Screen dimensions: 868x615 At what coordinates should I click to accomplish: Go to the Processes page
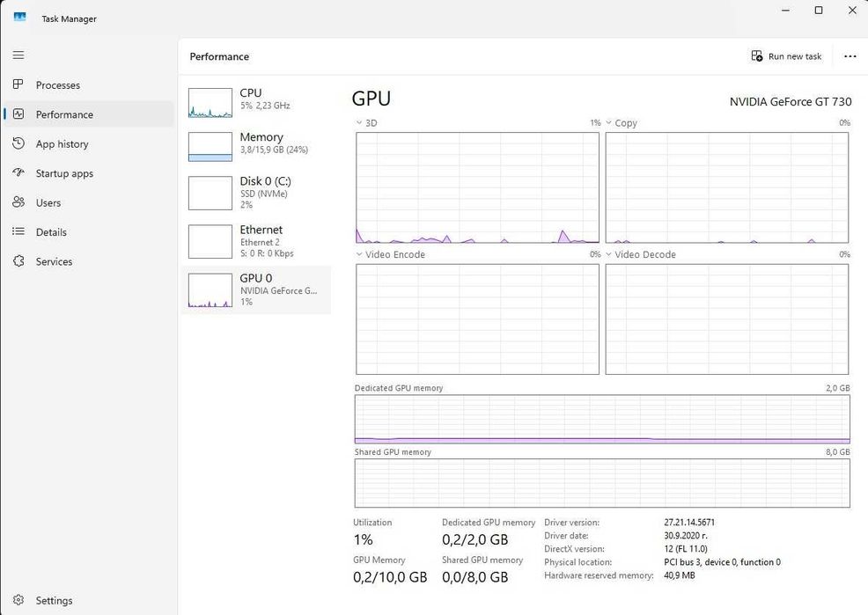tap(89, 85)
